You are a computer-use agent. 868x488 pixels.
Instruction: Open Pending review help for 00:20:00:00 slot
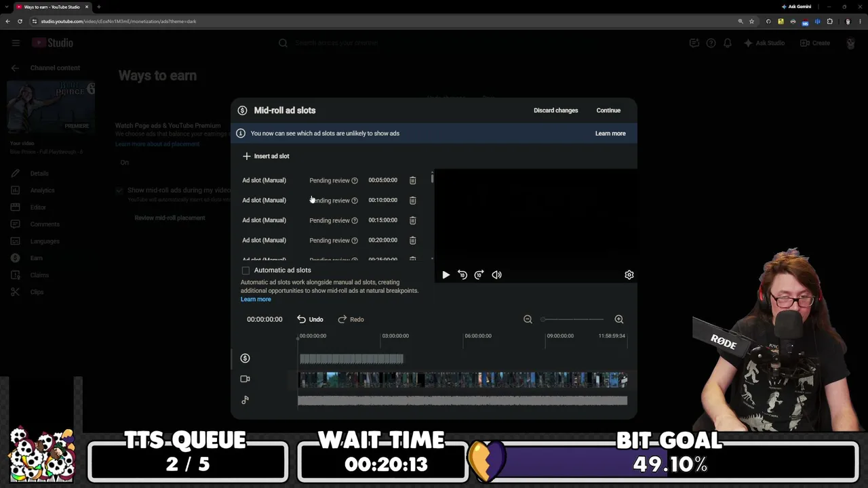coord(354,241)
